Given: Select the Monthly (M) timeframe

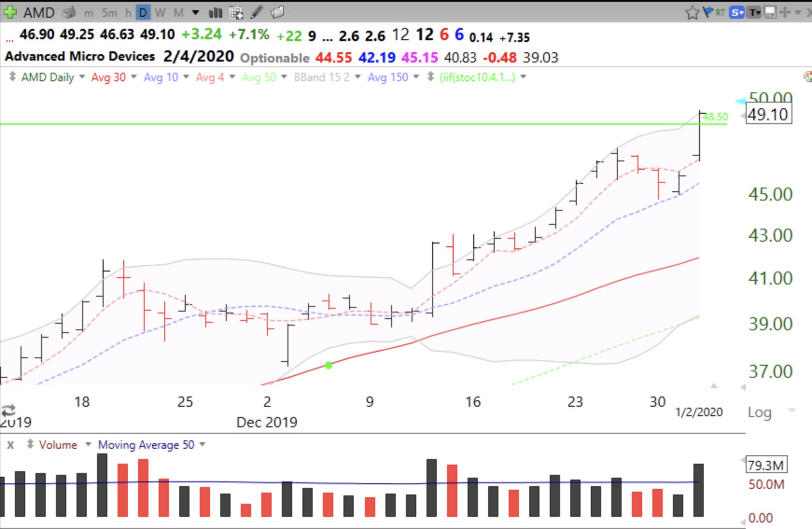Looking at the screenshot, I should pos(178,13).
